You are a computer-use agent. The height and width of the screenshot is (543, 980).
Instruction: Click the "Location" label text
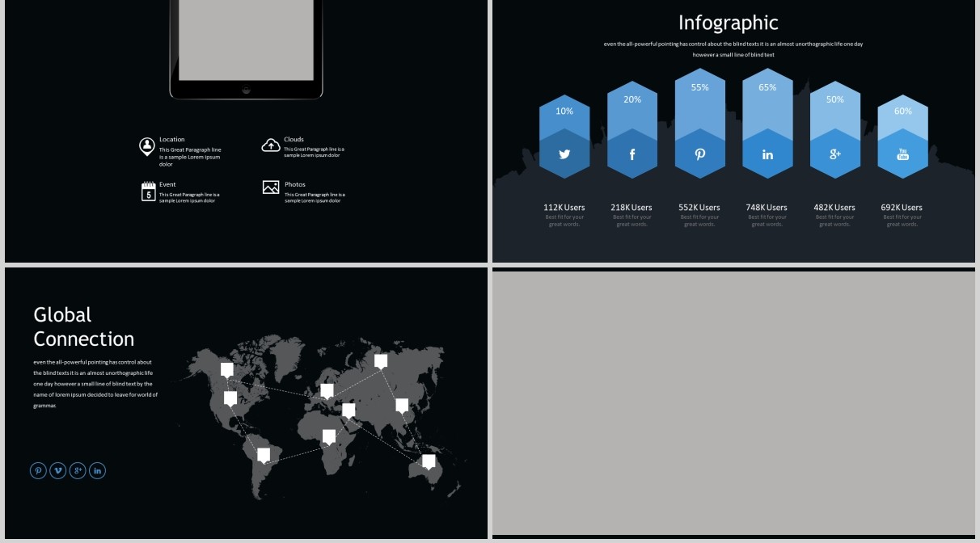point(171,140)
